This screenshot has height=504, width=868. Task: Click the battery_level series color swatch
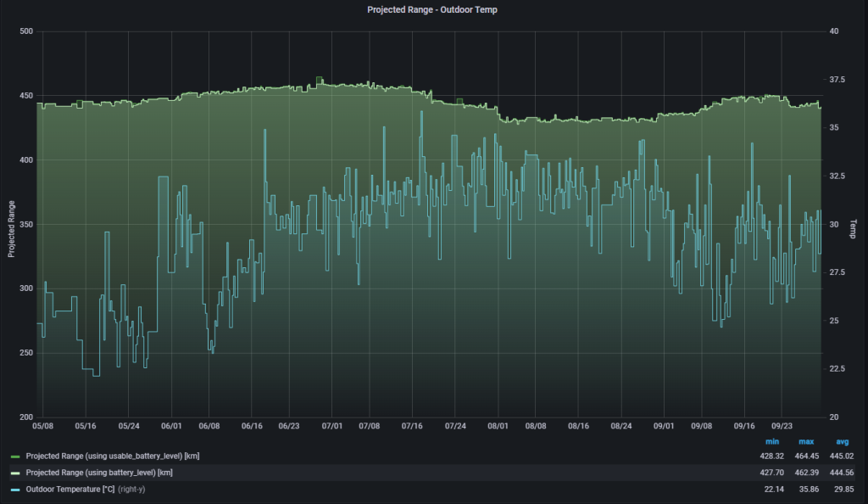click(x=15, y=473)
